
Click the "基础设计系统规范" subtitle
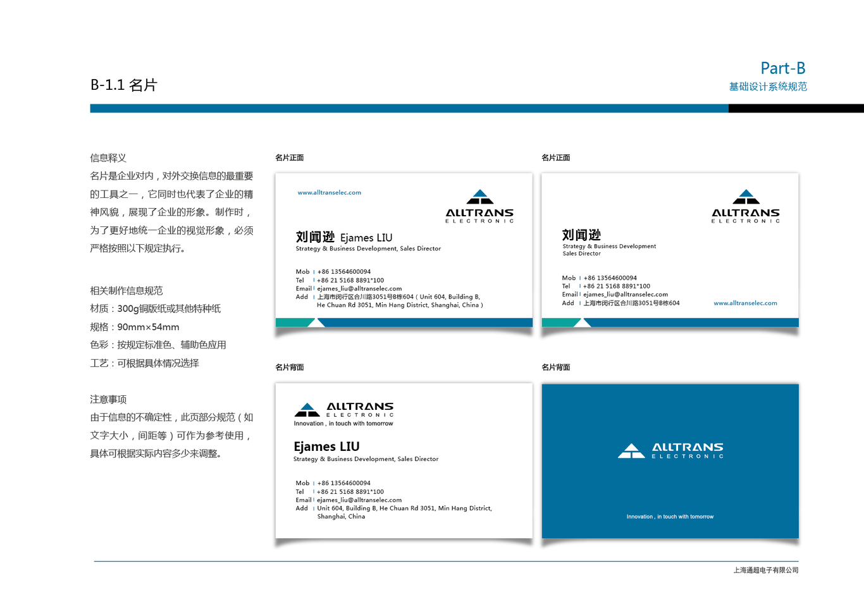[768, 87]
